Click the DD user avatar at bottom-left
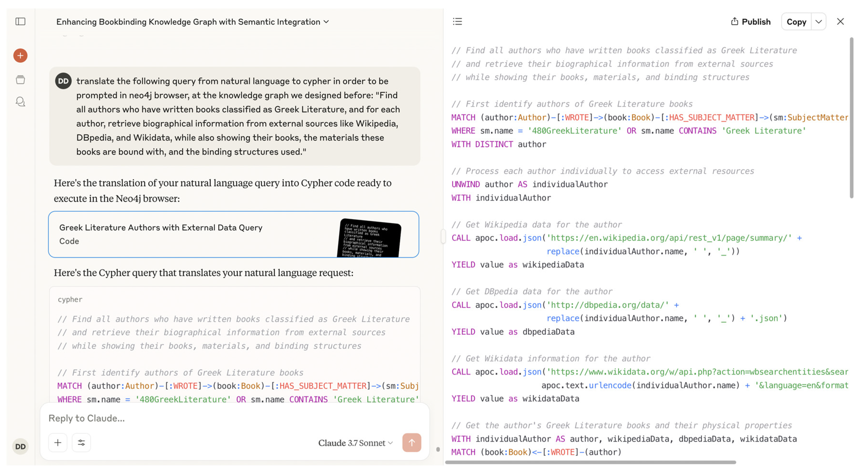The height and width of the screenshot is (472, 868). coord(20,446)
